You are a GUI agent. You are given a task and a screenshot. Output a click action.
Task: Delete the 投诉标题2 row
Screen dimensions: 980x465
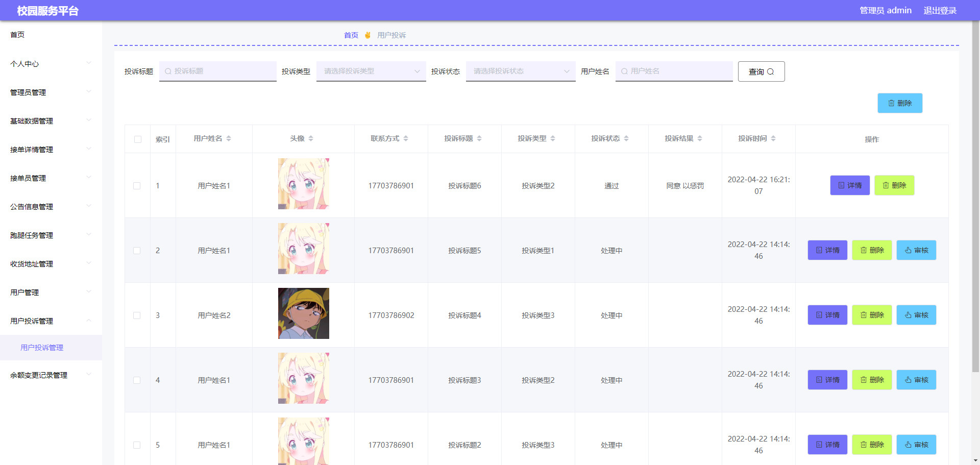coord(872,445)
